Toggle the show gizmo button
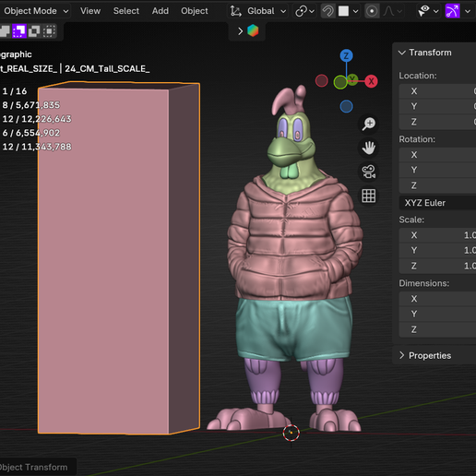 pos(453,11)
